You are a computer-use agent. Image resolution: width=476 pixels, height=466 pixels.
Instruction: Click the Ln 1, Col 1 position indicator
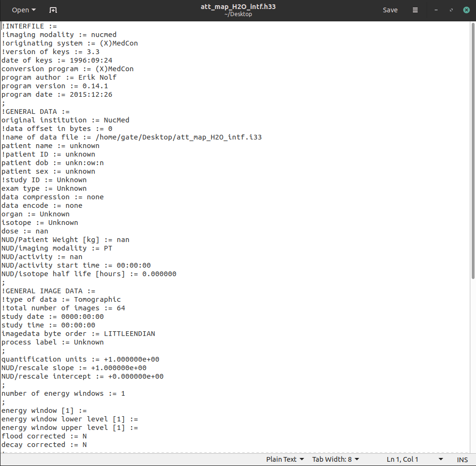pos(402,459)
